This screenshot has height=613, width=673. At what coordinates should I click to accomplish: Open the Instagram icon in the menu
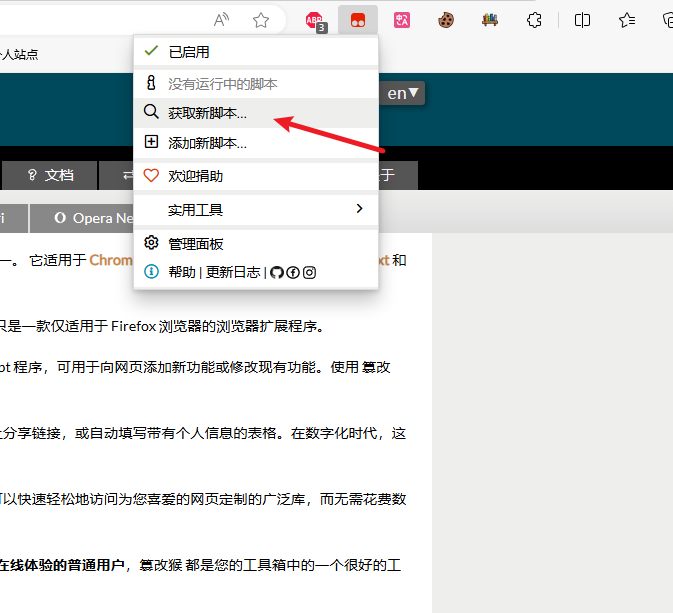309,272
